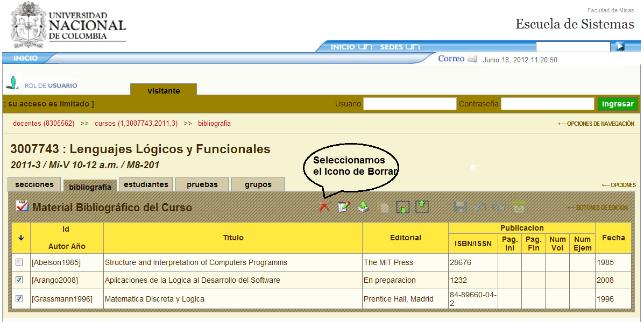This screenshot has width=644, height=322.
Task: Select the secciones tab
Action: (x=34, y=184)
